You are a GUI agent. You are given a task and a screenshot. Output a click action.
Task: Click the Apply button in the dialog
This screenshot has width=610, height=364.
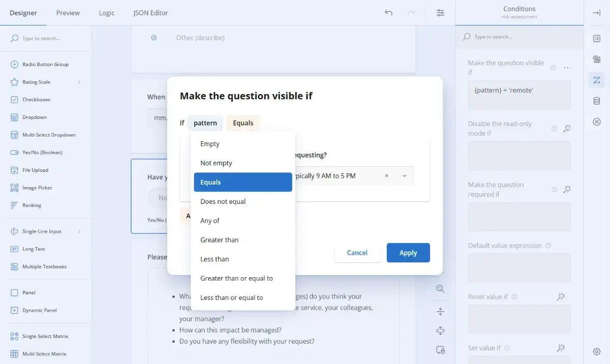point(408,253)
